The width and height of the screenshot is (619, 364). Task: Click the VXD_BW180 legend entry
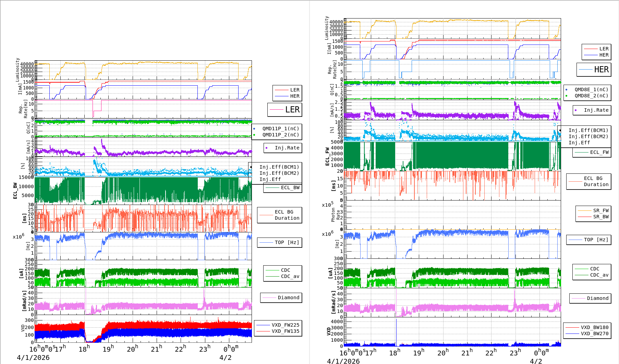pos(594,327)
